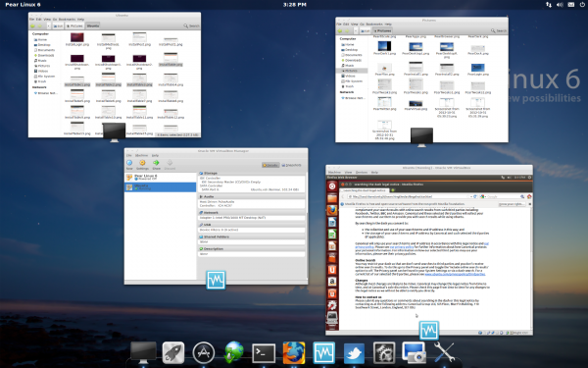Screen dimensions: 588x368
Task: Collapse the Audio section in VirtualBox details
Action: pyautogui.click(x=209, y=196)
